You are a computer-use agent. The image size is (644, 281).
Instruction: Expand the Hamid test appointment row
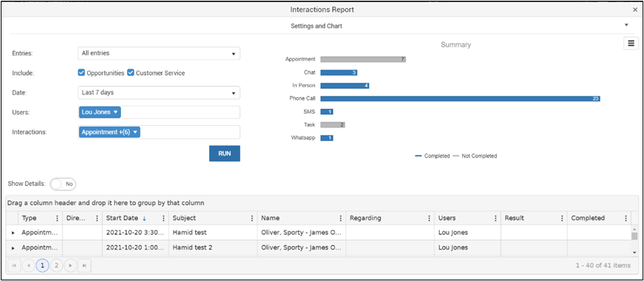click(x=13, y=232)
